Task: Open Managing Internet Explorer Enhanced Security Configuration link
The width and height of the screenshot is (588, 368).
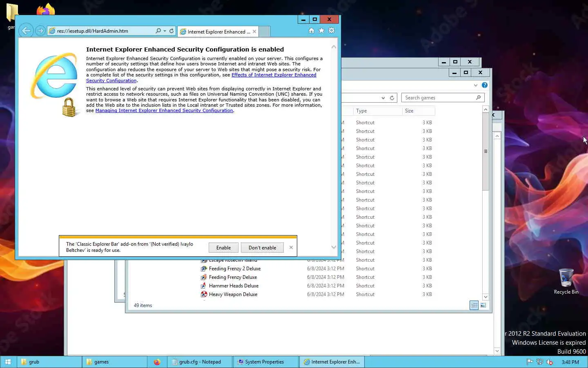Action: (164, 110)
